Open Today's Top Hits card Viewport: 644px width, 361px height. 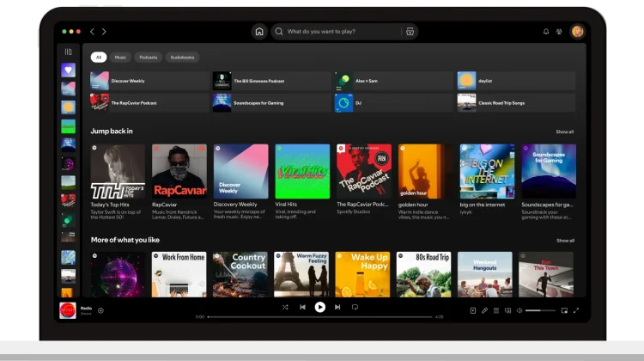click(x=118, y=181)
